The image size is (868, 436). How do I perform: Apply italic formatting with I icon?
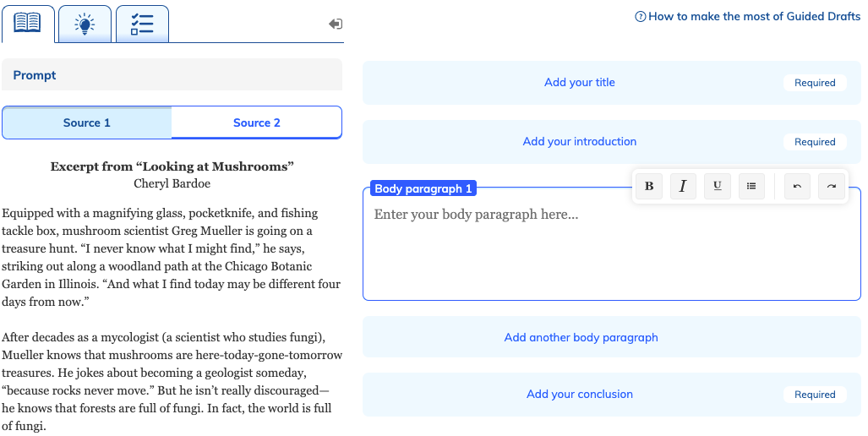click(683, 186)
